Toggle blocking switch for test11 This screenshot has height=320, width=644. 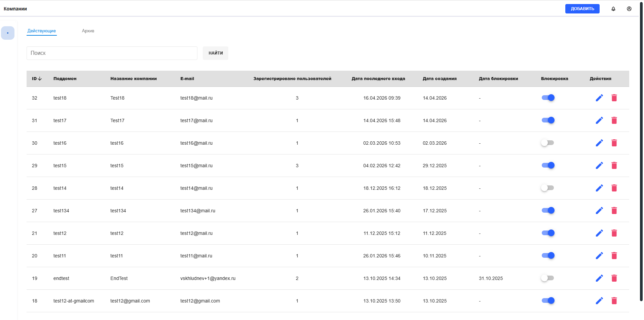tap(548, 255)
